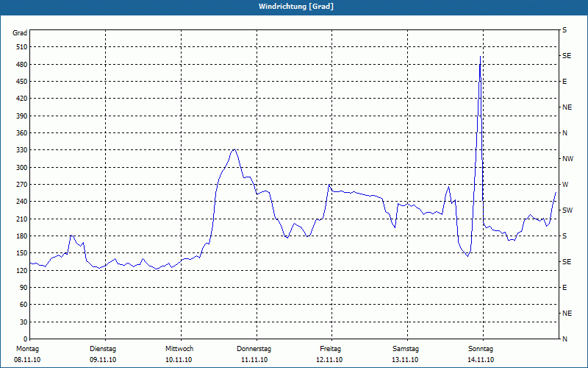The width and height of the screenshot is (588, 368).
Task: Click the 150 degree axis value
Action: (22, 253)
